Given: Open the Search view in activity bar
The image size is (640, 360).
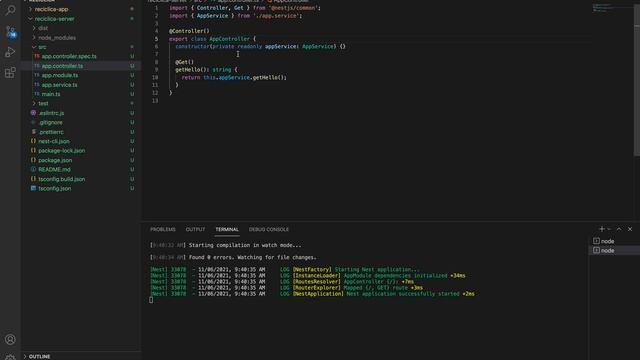Looking at the screenshot, I should [x=10, y=10].
